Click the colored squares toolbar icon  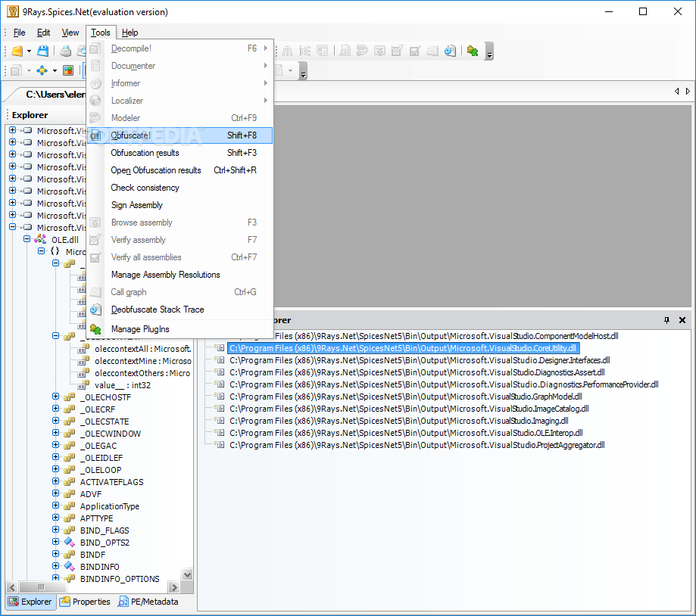point(68,70)
